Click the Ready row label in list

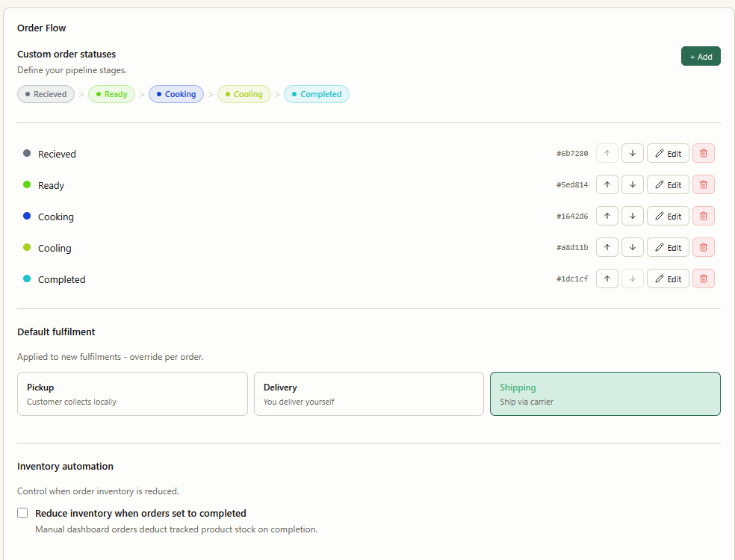pos(51,186)
